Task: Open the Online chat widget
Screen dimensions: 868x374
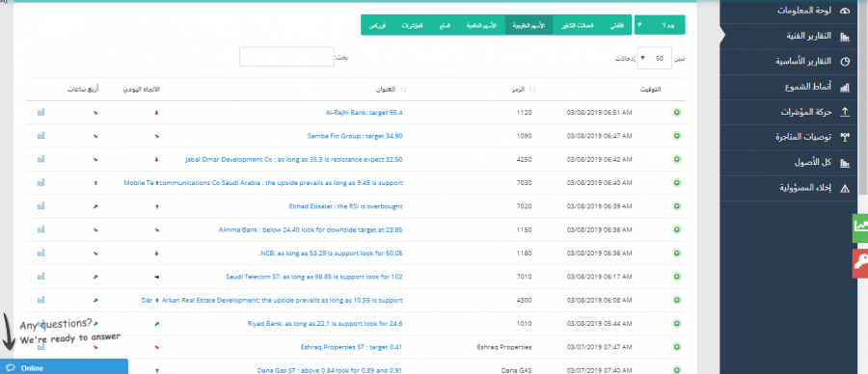Action: tap(65, 367)
